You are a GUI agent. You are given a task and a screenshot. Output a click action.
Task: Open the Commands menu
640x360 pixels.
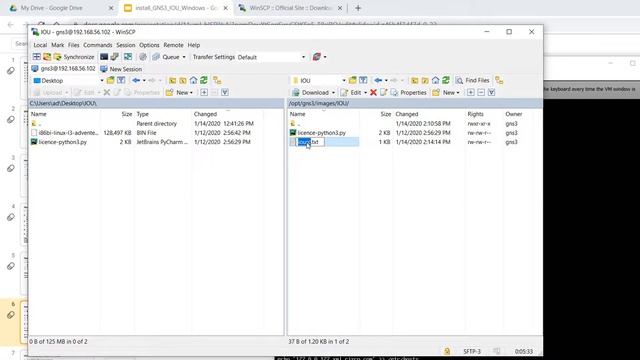pyautogui.click(x=98, y=45)
